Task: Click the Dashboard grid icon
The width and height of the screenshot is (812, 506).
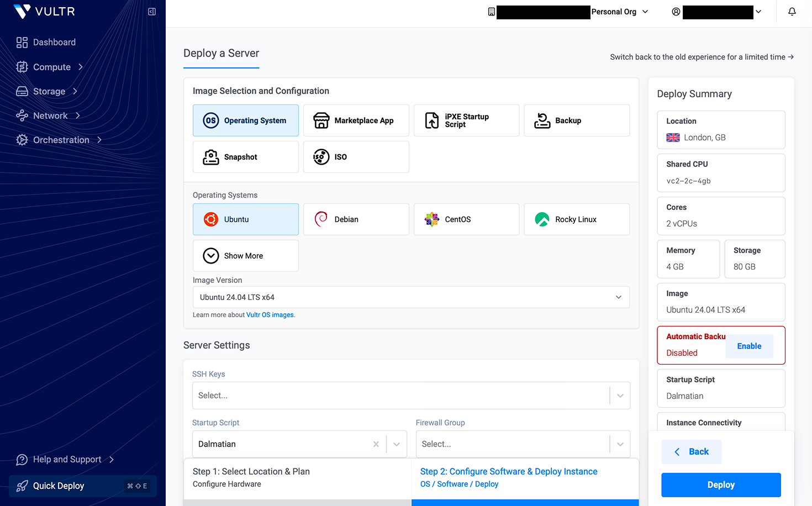Action: (22, 43)
